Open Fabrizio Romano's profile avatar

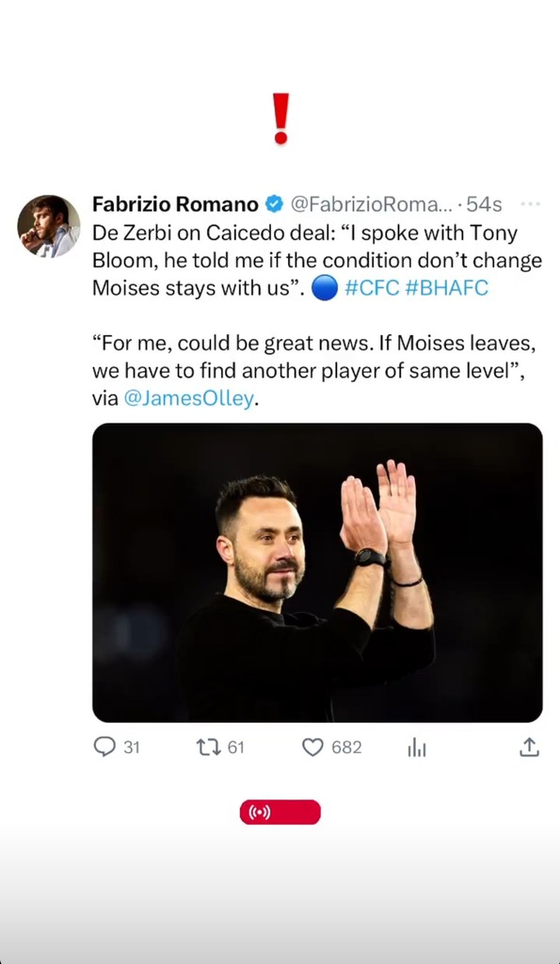(x=49, y=226)
